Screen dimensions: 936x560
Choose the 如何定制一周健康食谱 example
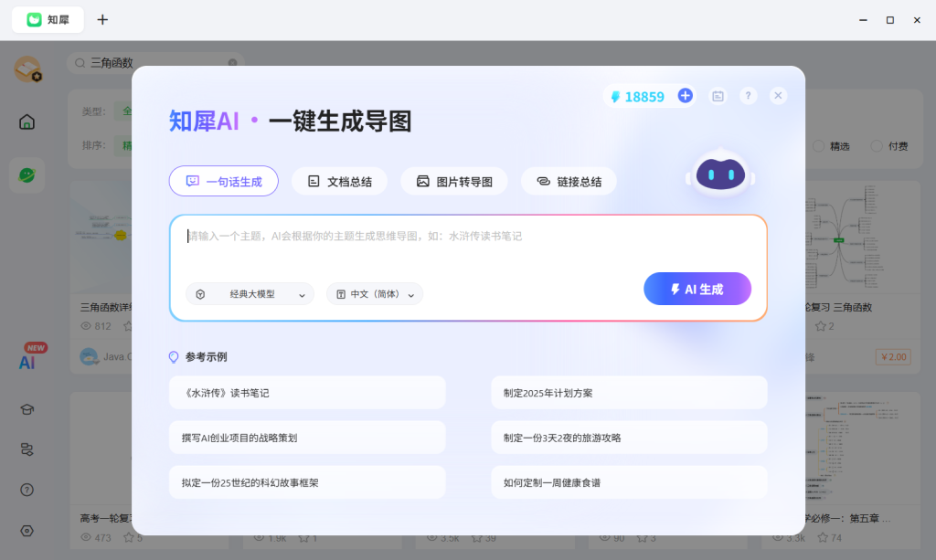tap(629, 481)
